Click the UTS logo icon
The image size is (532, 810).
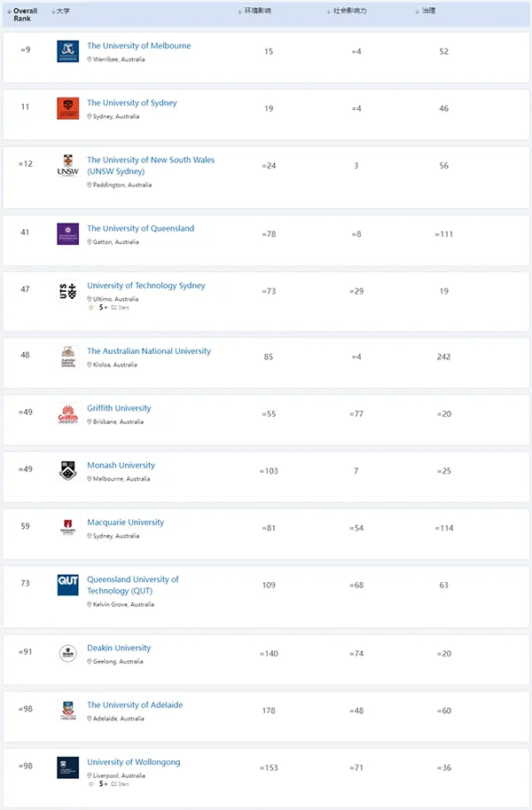pyautogui.click(x=67, y=291)
